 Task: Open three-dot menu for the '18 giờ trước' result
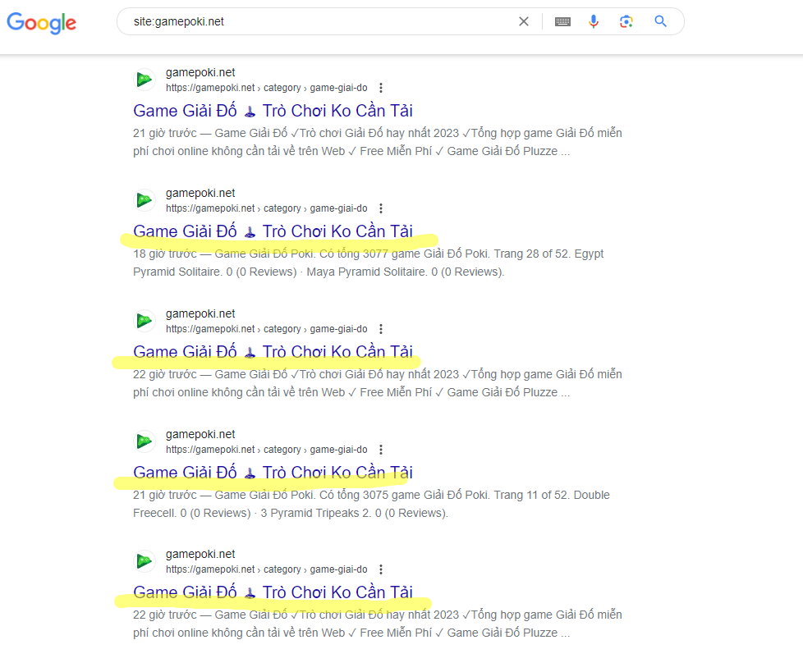(x=380, y=208)
